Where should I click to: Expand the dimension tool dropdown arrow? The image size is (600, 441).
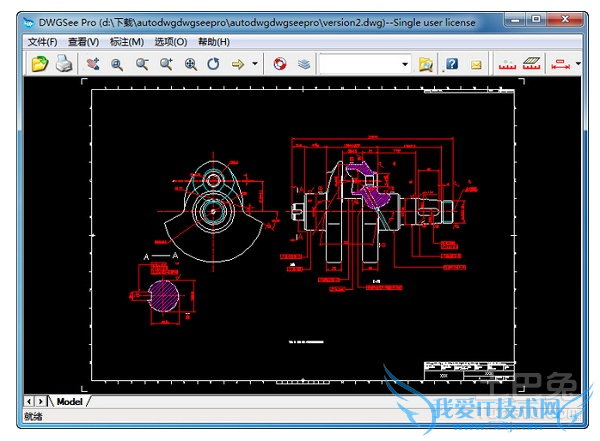(x=579, y=64)
